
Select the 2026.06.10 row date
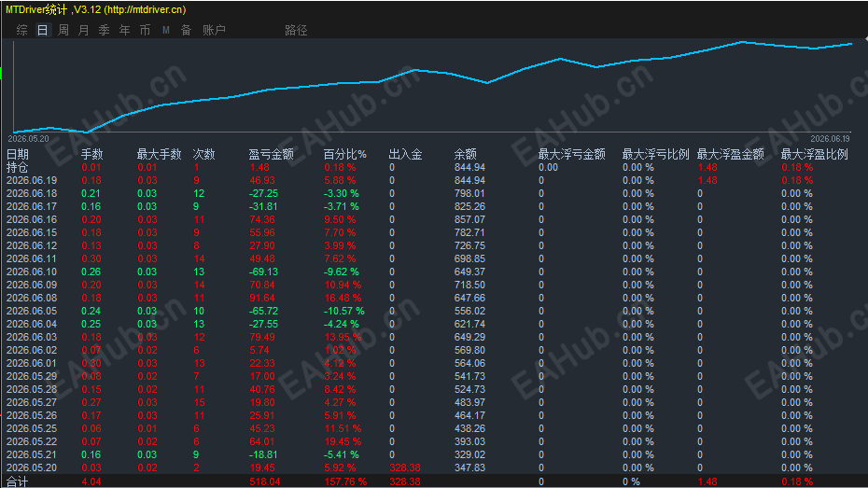32,272
